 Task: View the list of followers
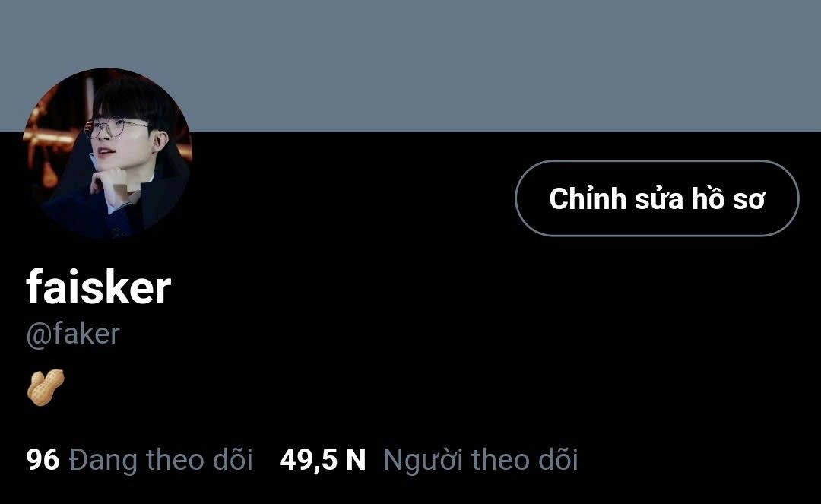click(x=428, y=459)
